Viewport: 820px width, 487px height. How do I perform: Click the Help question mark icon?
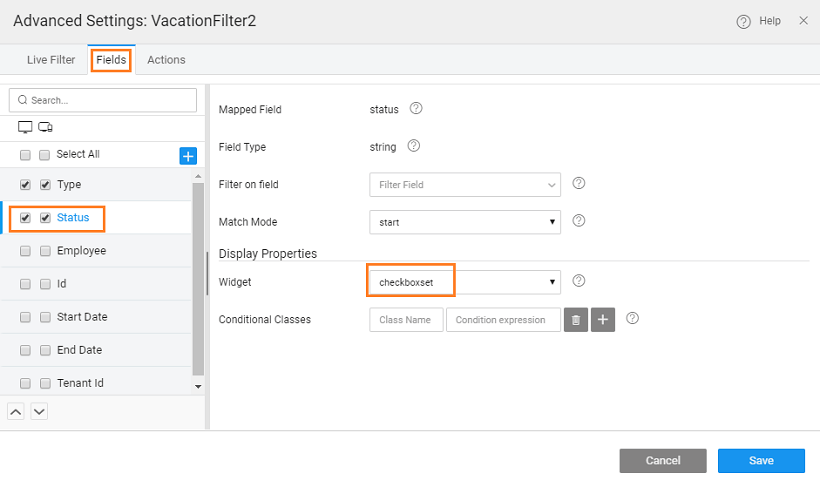743,21
